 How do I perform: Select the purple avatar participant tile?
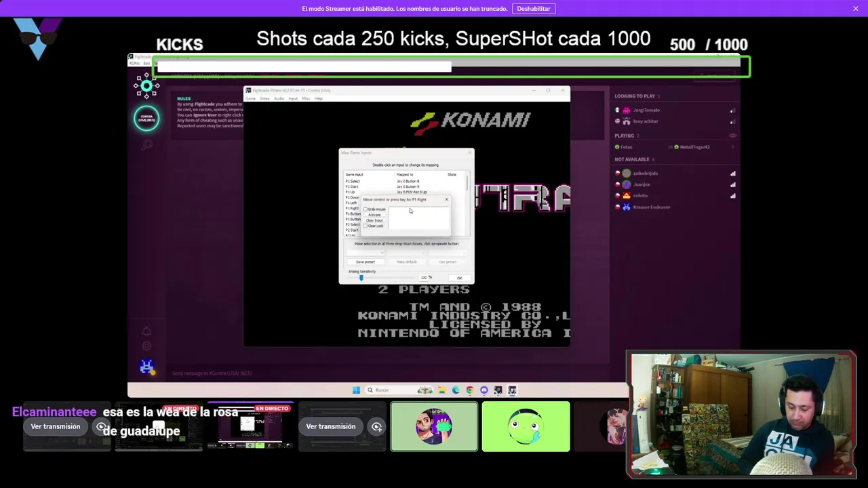pos(434,426)
